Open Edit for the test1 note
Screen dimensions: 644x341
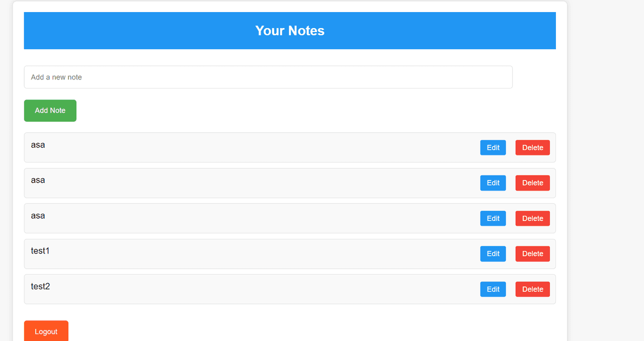pos(493,254)
